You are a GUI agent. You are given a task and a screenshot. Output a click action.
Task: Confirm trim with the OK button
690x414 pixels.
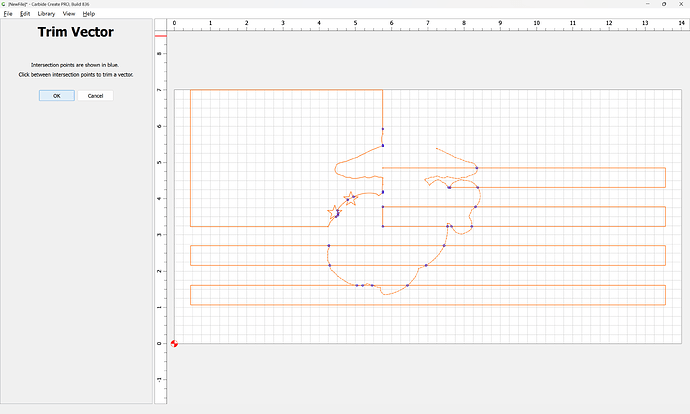[x=56, y=96]
